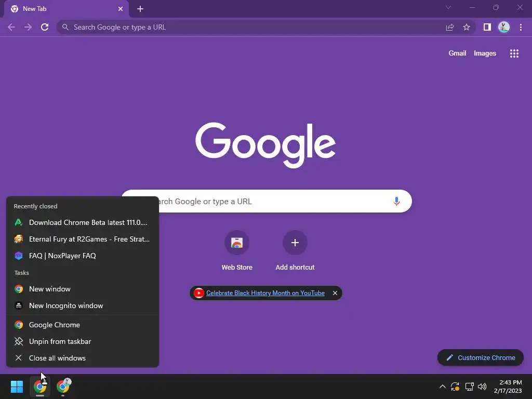The height and width of the screenshot is (399, 532).
Task: Reopen Eternal Fury at R2Games page
Action: coord(83,239)
